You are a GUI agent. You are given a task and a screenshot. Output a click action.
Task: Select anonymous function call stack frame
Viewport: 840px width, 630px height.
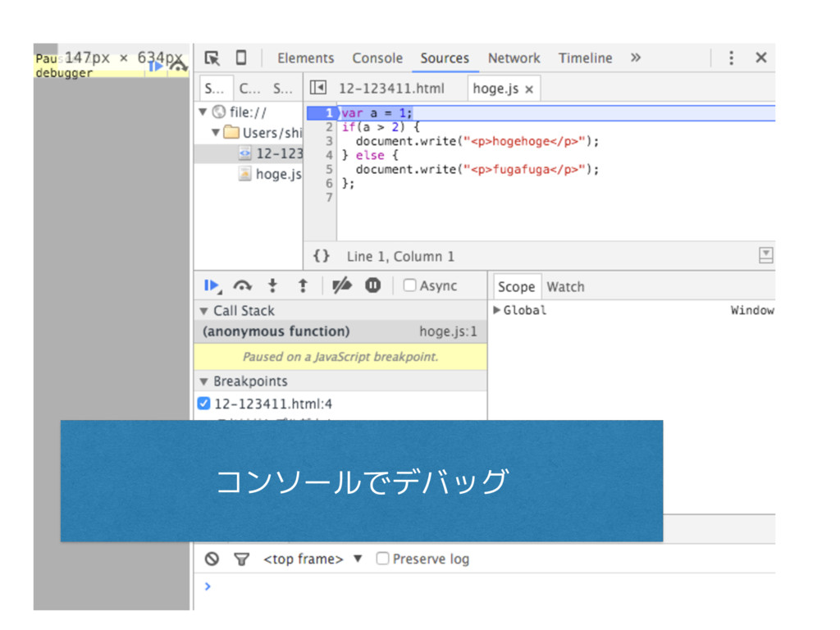point(340,331)
